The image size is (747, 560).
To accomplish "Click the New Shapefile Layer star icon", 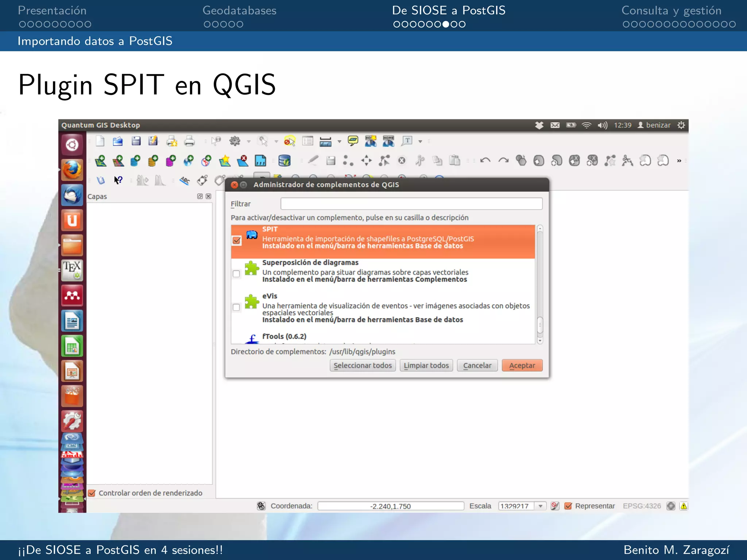I will point(225,160).
